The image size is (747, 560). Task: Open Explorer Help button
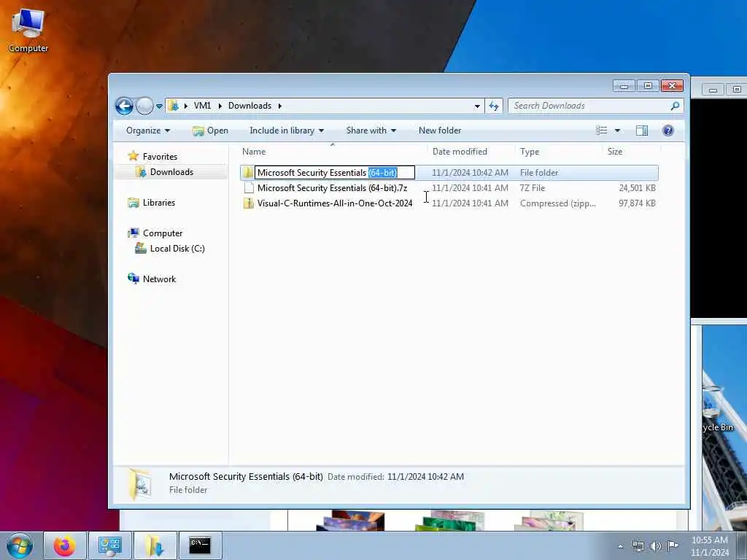point(668,131)
